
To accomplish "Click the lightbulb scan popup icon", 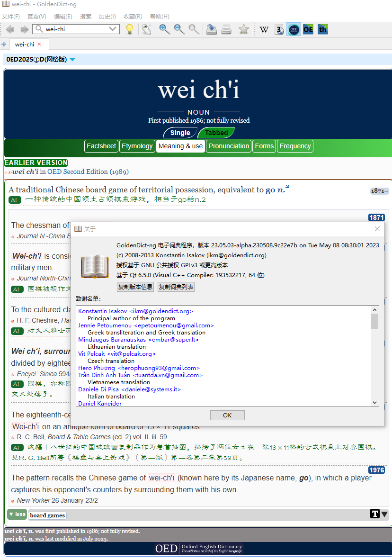I will [x=129, y=29].
